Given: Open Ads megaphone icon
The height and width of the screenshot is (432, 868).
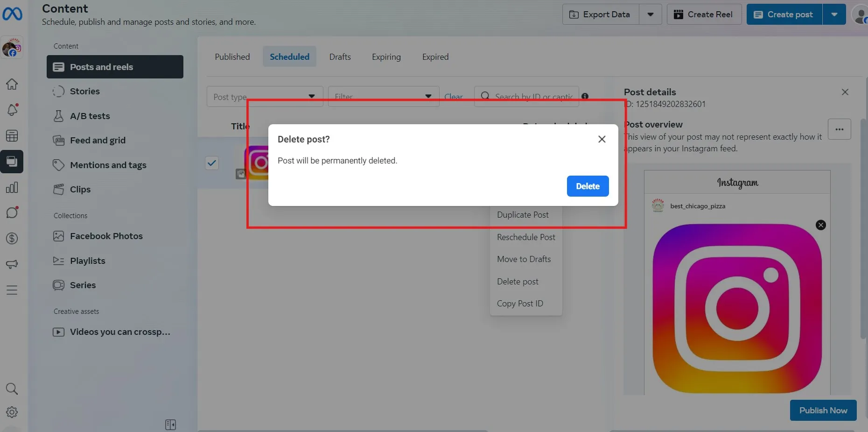Looking at the screenshot, I should point(12,264).
